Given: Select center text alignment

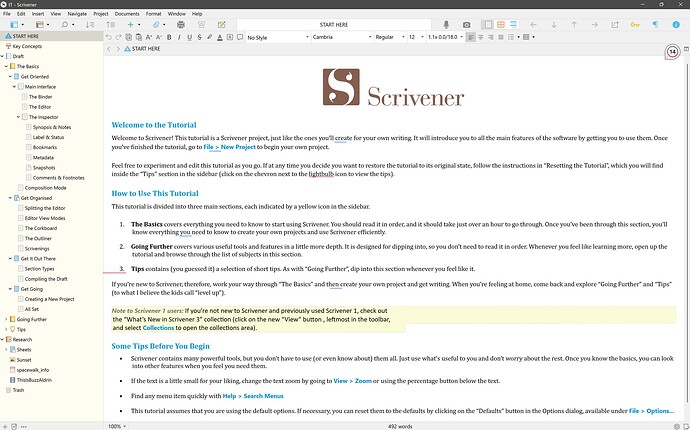Looking at the screenshot, I should [x=481, y=37].
